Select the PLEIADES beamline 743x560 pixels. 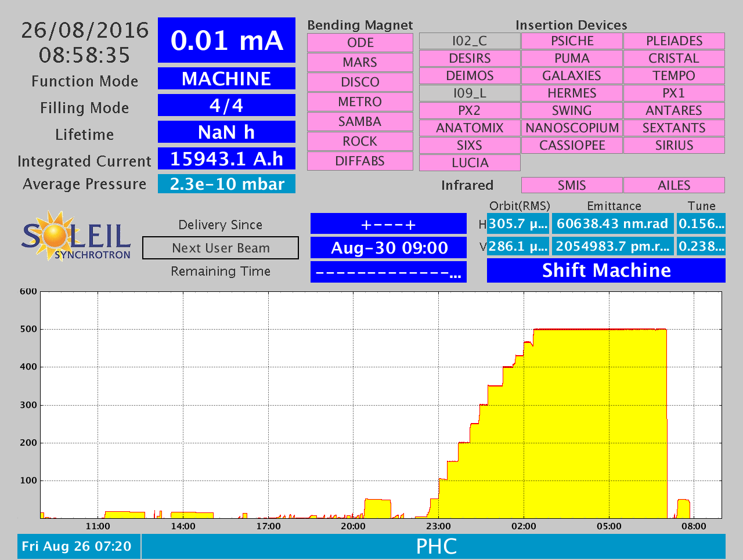coord(674,41)
